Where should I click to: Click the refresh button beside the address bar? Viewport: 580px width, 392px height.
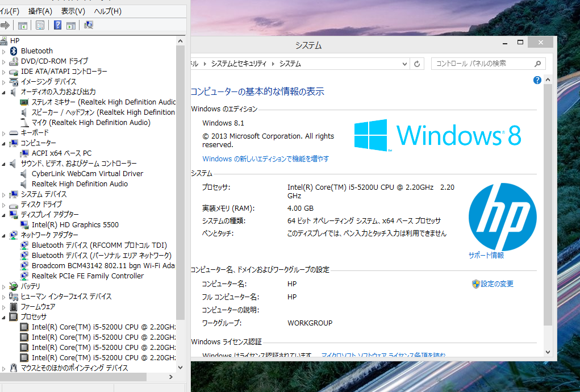(x=417, y=64)
